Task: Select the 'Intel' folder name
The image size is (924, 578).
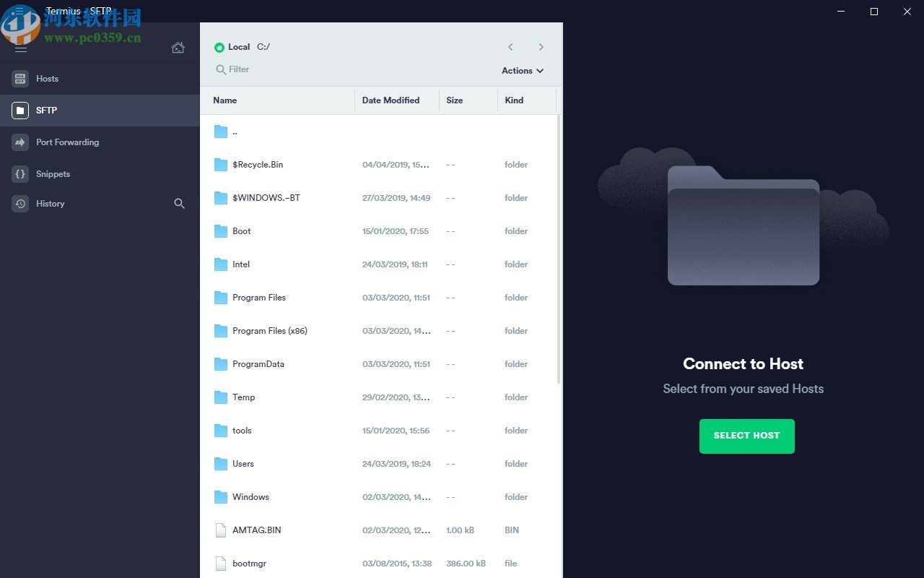Action: pos(241,264)
